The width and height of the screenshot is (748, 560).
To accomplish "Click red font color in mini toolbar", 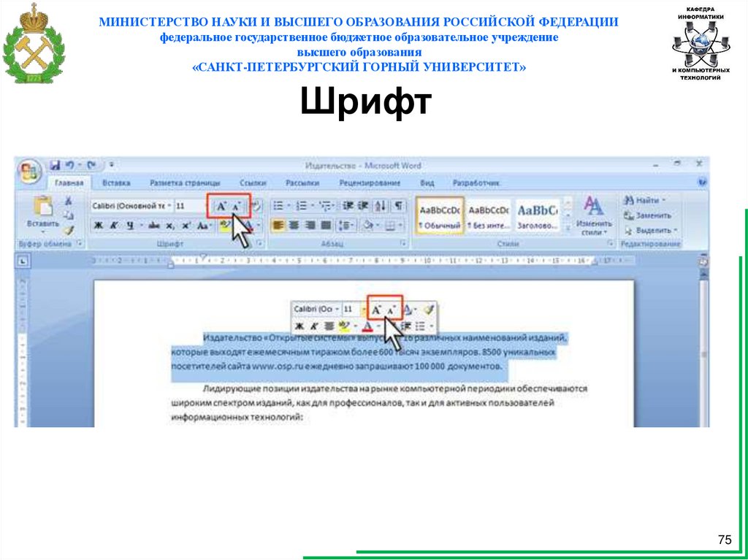I will 369,326.
